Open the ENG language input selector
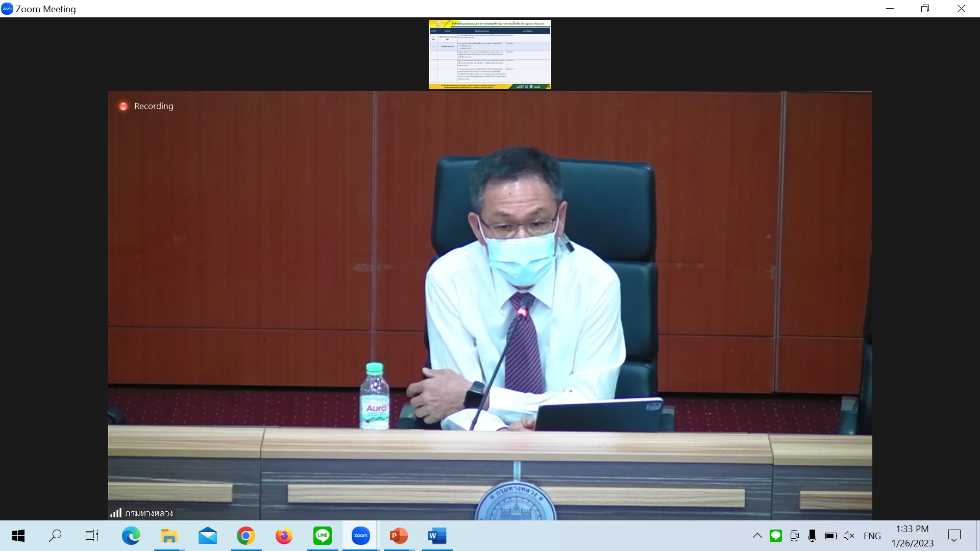Viewport: 980px width, 551px height. pos(872,536)
